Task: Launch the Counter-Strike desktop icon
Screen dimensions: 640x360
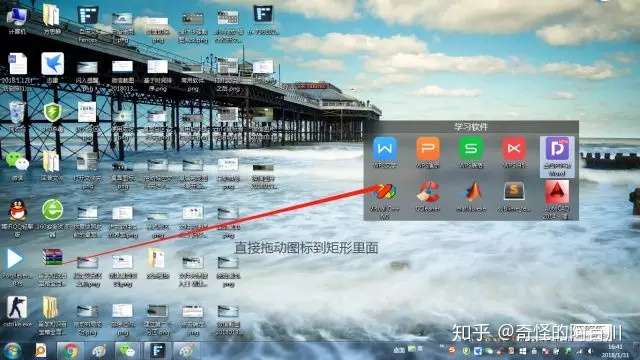Action: click(x=17, y=307)
